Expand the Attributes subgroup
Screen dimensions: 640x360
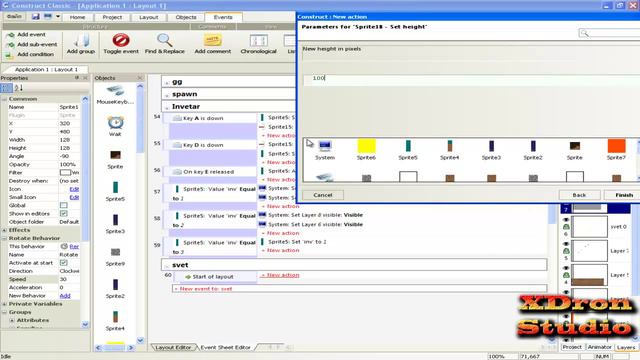[12, 320]
